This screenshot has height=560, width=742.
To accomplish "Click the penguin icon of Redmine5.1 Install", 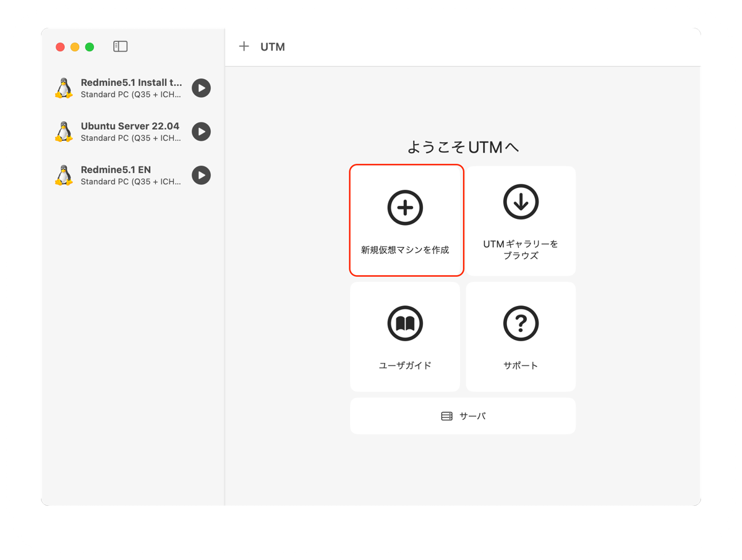I will [64, 88].
